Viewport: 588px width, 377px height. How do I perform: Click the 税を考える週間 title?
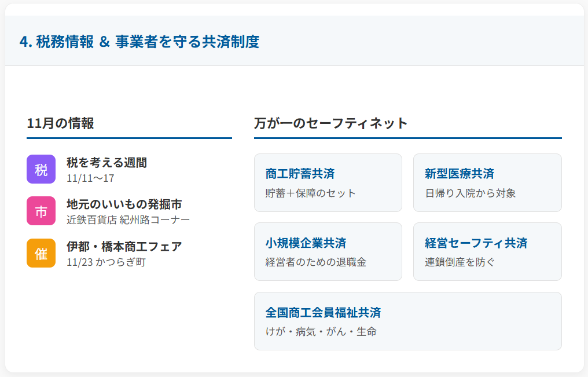(x=106, y=163)
